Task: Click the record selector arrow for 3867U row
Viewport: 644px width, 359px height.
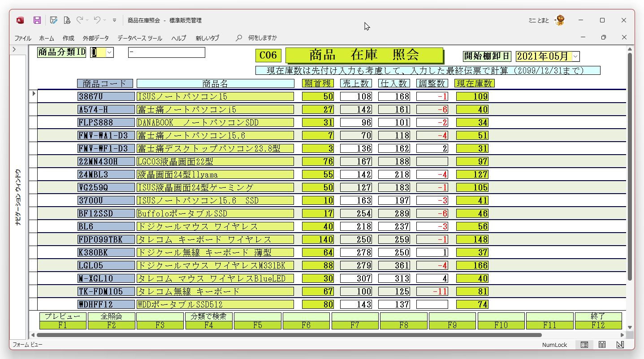Action: pos(33,95)
